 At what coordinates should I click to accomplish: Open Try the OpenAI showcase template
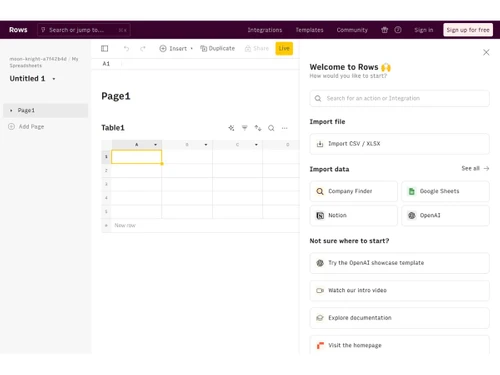[399, 263]
